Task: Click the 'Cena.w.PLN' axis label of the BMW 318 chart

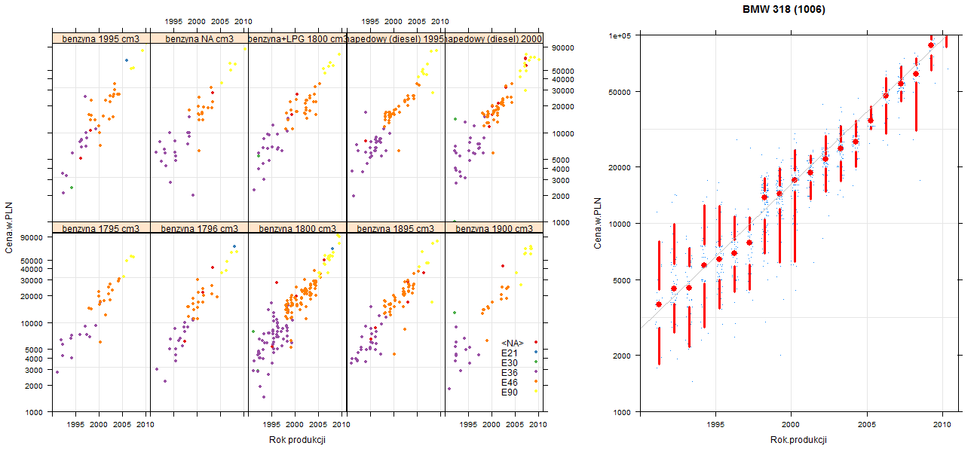Action: pos(597,224)
